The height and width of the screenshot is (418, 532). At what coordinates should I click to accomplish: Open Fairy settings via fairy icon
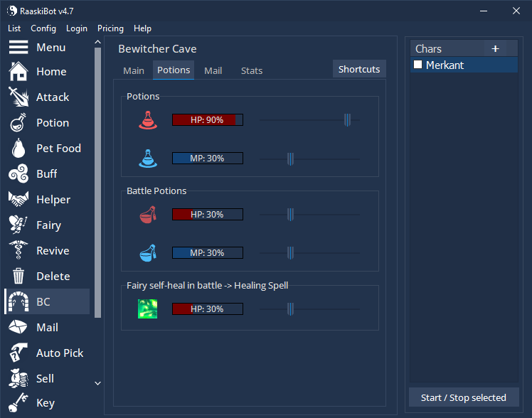(x=18, y=225)
